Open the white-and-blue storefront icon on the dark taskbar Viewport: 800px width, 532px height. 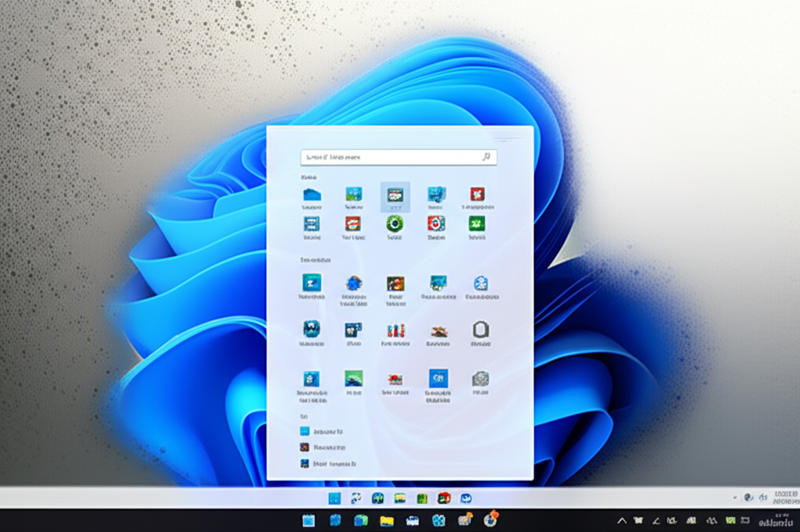tap(412, 521)
